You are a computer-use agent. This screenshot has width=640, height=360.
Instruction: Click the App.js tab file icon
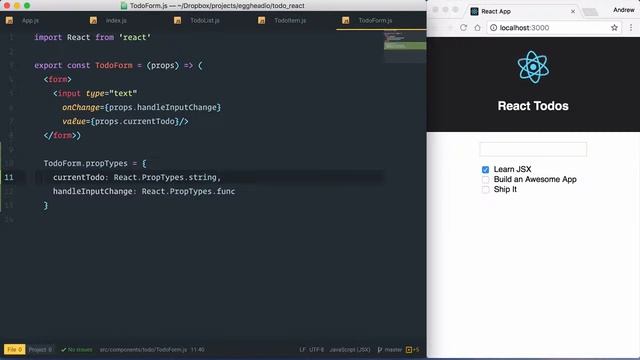(x=9, y=20)
